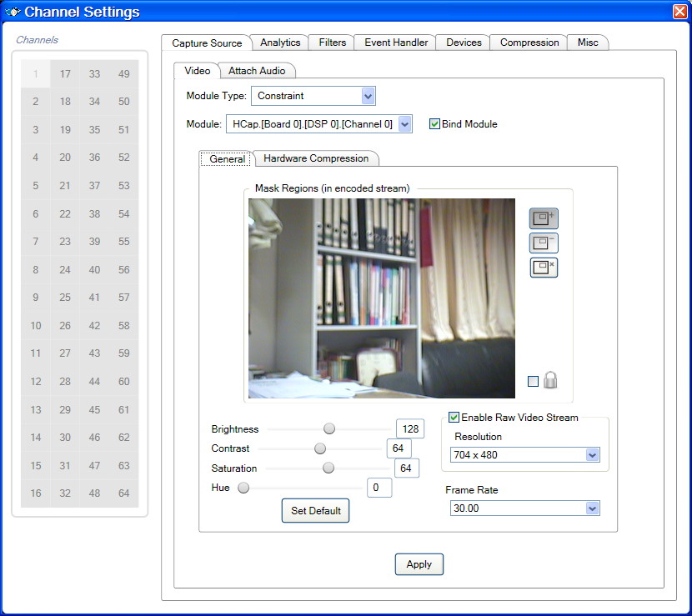The height and width of the screenshot is (616, 692).
Task: Open the Module Type dropdown
Action: 368,96
